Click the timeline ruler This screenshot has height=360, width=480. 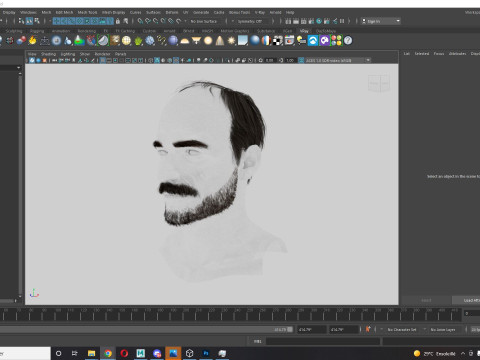[x=231, y=314]
